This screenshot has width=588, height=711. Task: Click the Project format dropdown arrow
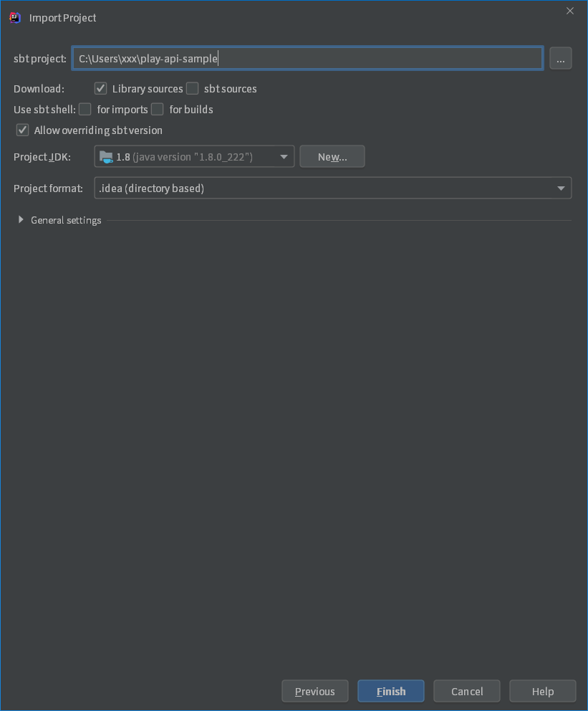click(x=562, y=188)
